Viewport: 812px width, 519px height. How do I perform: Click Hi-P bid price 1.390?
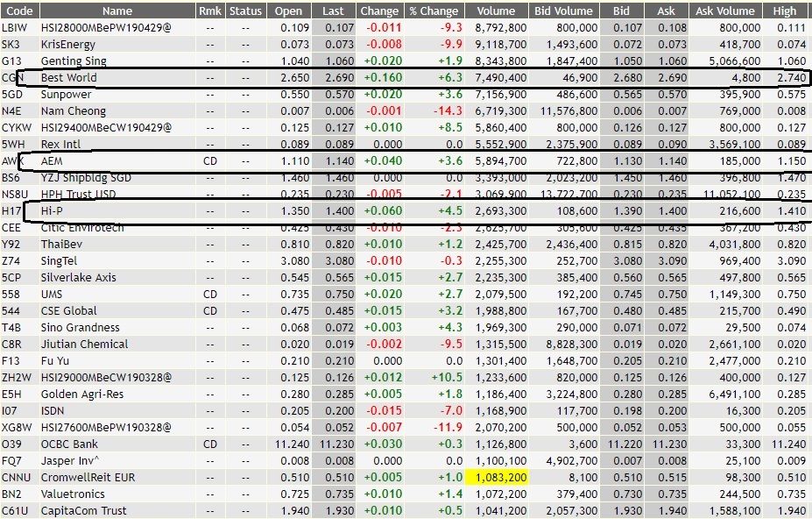628,211
